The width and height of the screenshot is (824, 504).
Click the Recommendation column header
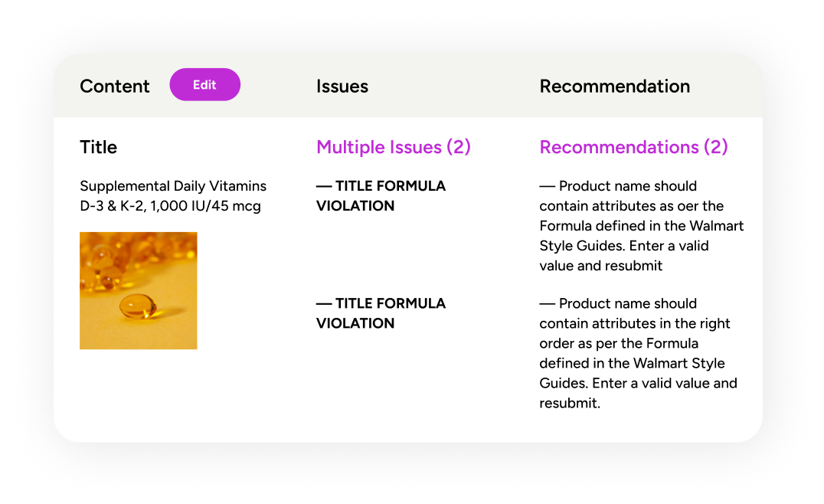tap(615, 87)
